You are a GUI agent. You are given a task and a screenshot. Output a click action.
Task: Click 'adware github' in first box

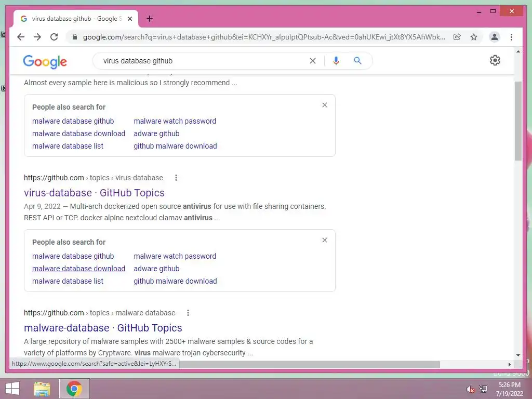click(x=156, y=134)
